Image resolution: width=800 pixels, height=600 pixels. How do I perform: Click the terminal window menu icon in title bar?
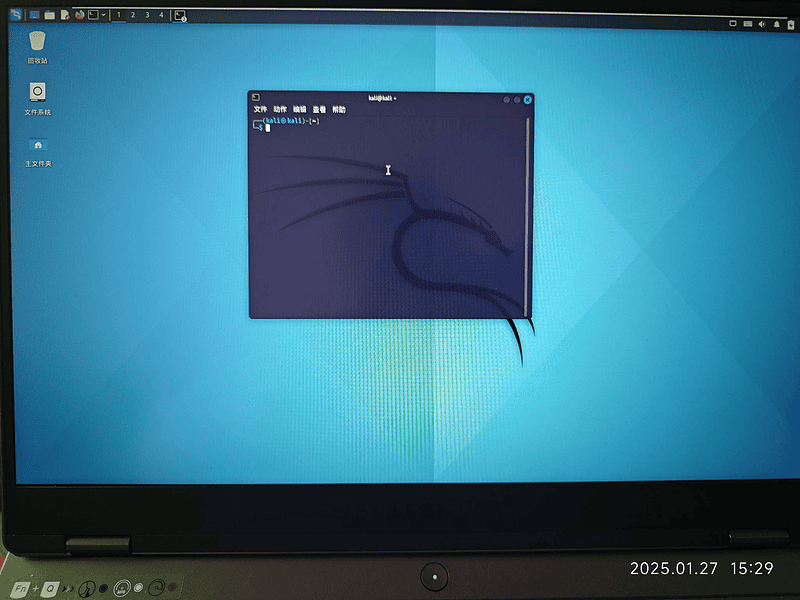click(256, 97)
